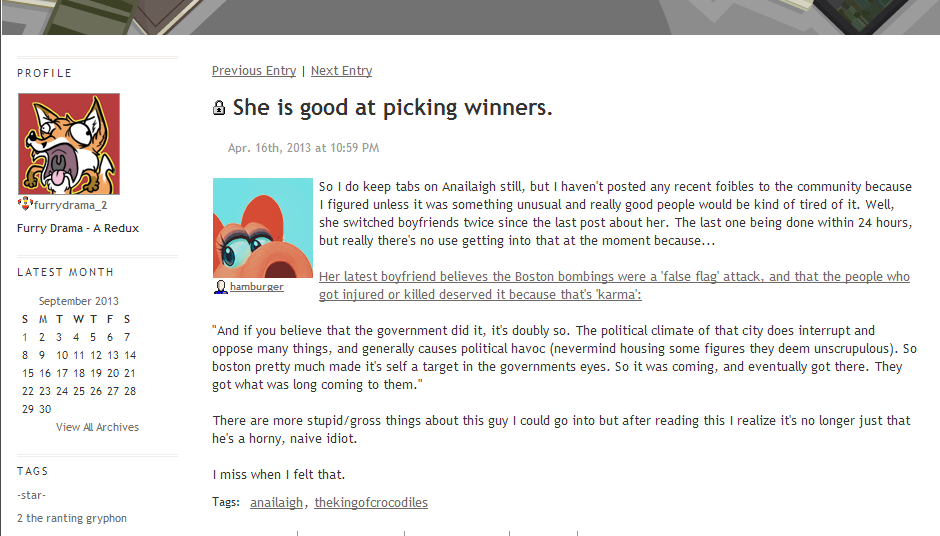Click the September 2013 calendar heading
Viewport: 940px width, 536px height.
79,301
